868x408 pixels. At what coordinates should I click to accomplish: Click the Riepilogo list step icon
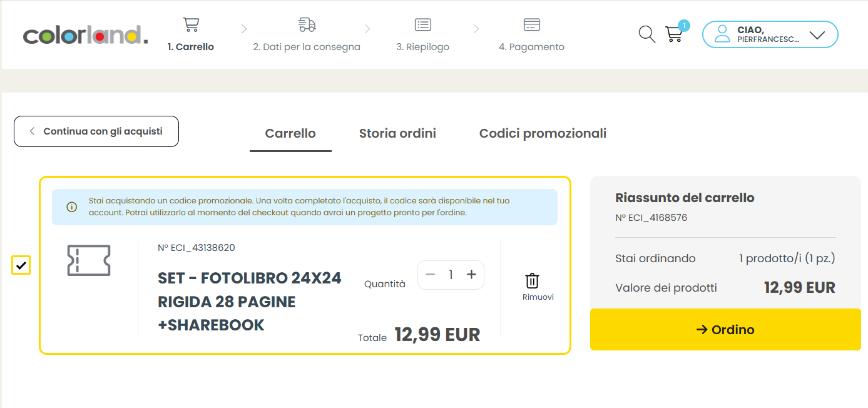tap(423, 25)
